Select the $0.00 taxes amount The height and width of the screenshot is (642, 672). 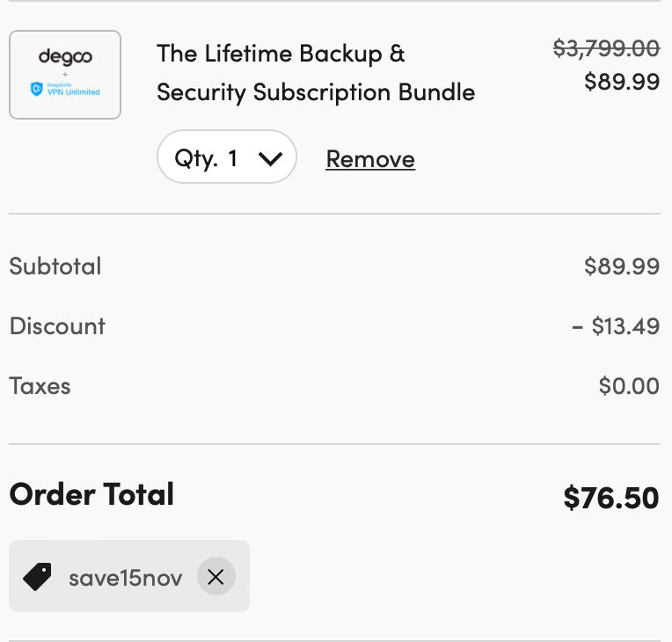pyautogui.click(x=629, y=386)
